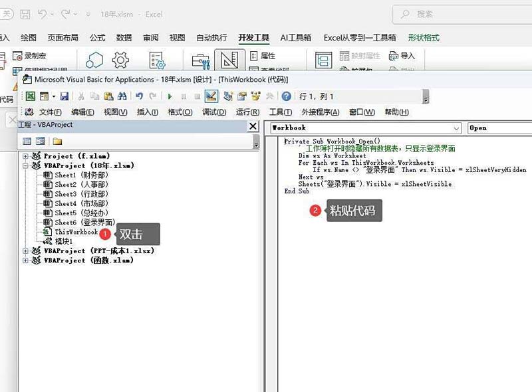Collapse the VBAProject (18年.xlsm) tree node
Screen dimensions: 532x392
tap(25, 166)
